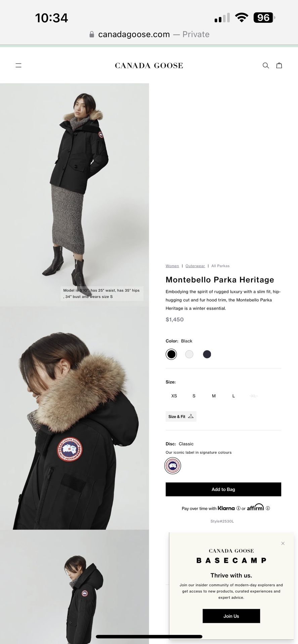Open the hamburger navigation menu
Image resolution: width=298 pixels, height=644 pixels.
point(18,65)
